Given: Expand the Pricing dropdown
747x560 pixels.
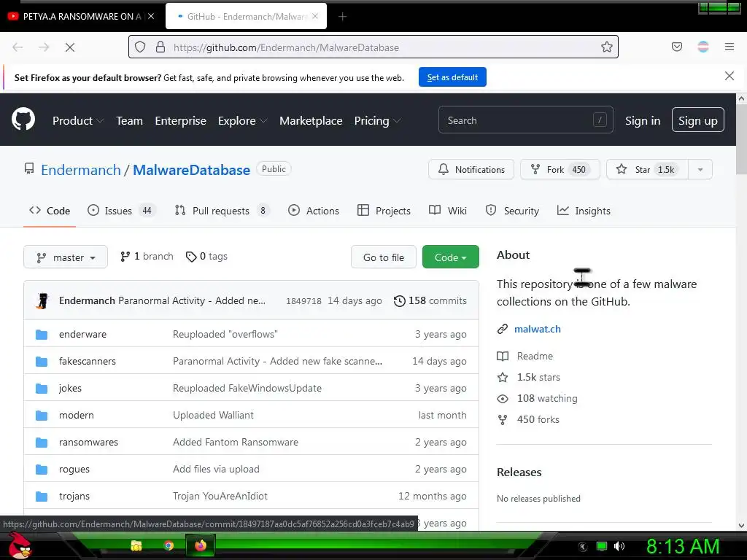Looking at the screenshot, I should coord(377,120).
